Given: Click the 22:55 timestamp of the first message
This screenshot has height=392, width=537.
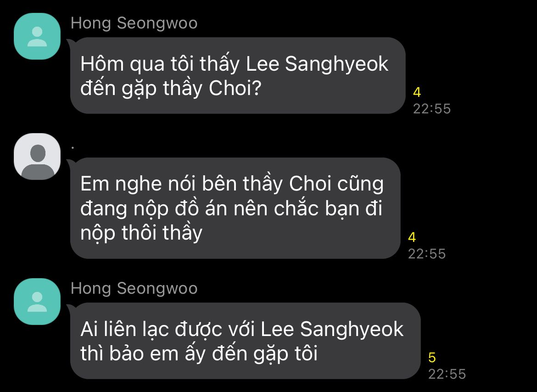Looking at the screenshot, I should coord(432,109).
